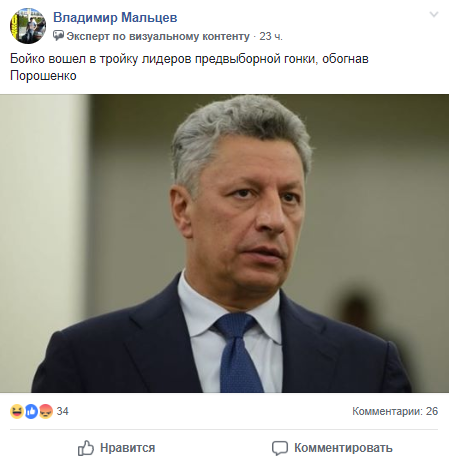449x459 pixels.
Task: Open the post options chevron menu
Action: (x=434, y=14)
